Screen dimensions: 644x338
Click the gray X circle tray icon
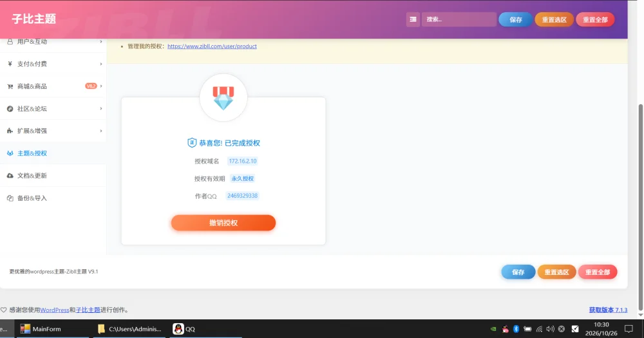562,329
